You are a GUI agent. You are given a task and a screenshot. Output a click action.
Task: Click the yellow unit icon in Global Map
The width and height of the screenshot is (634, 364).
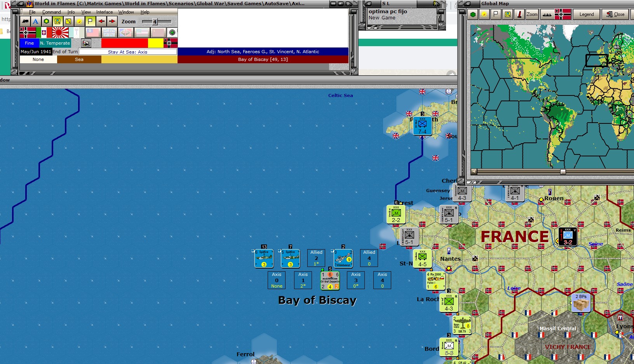[507, 15]
